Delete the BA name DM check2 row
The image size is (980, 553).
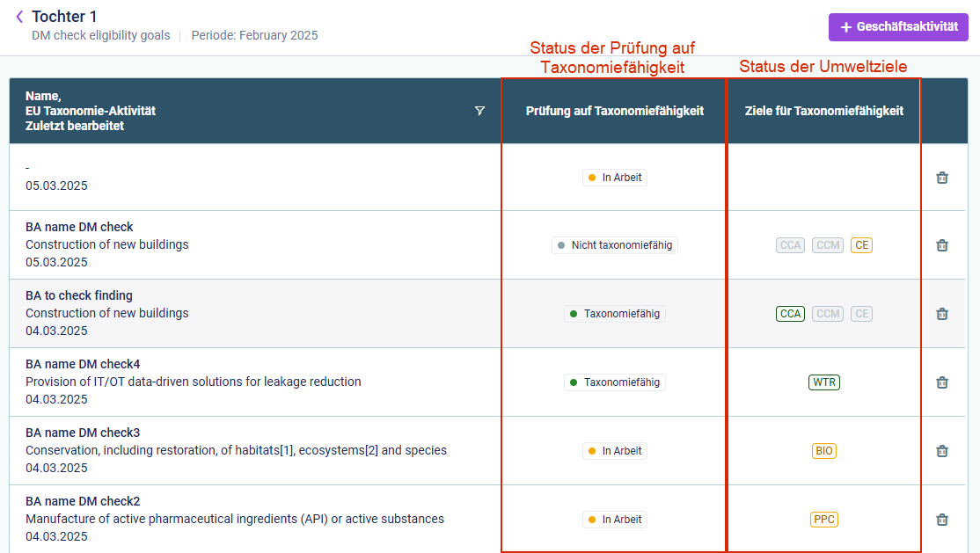942,520
